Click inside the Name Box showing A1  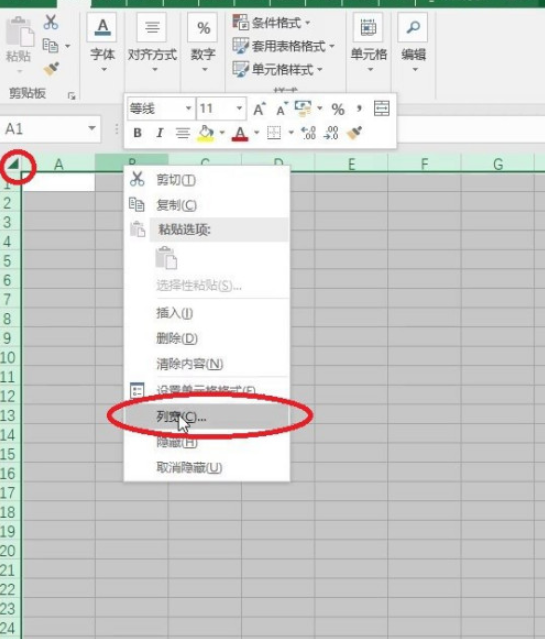coord(44,129)
